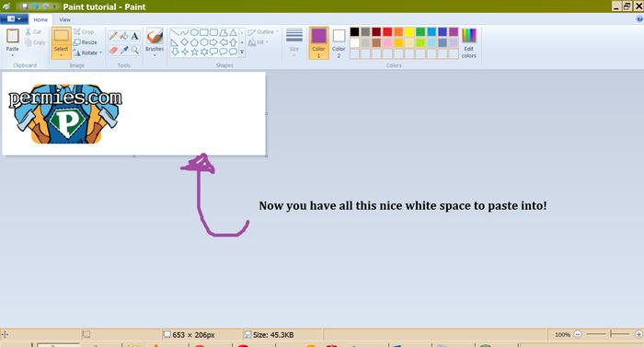Activate the Color 2 background selector
644x347 pixels.
coord(339,42)
